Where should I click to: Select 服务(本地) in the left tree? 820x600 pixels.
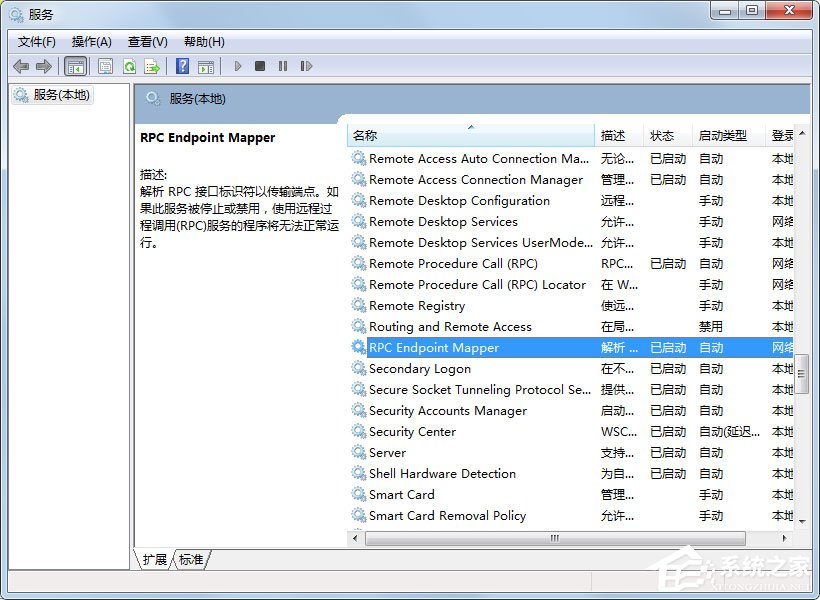point(57,95)
